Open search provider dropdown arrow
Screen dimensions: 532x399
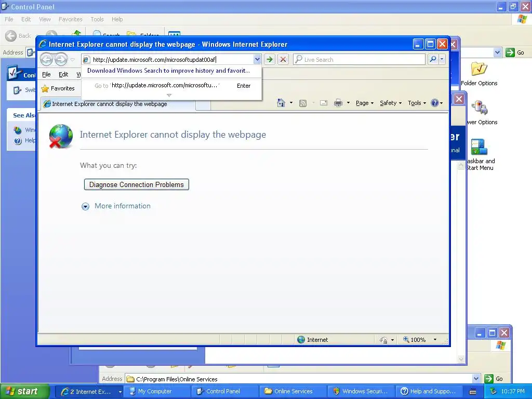tap(442, 59)
